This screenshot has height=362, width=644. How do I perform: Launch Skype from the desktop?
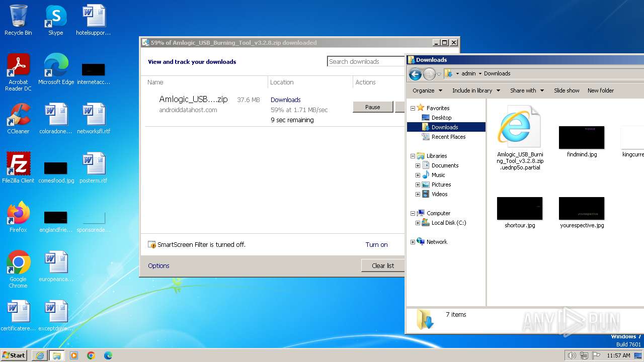56,20
